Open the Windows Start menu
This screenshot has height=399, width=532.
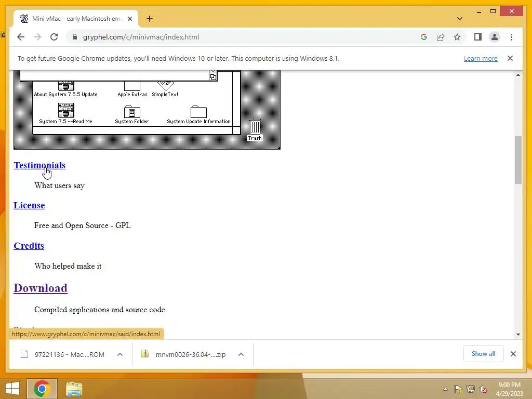coord(12,389)
